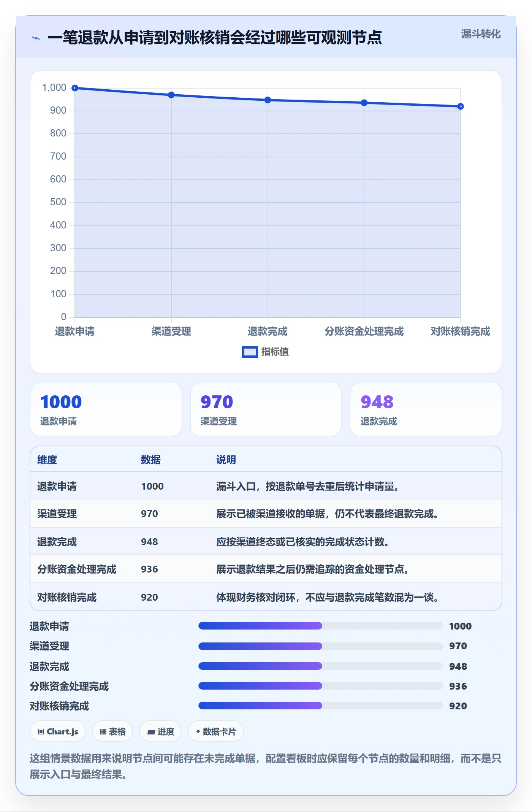The height and width of the screenshot is (812, 532).
Task: Open the 948 退款完成 data card
Action: coord(426,409)
